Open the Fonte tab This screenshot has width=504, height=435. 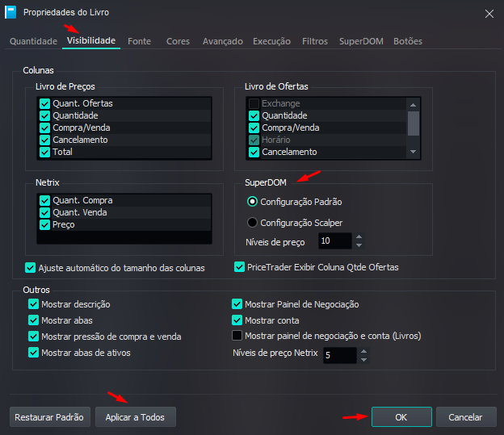(139, 41)
